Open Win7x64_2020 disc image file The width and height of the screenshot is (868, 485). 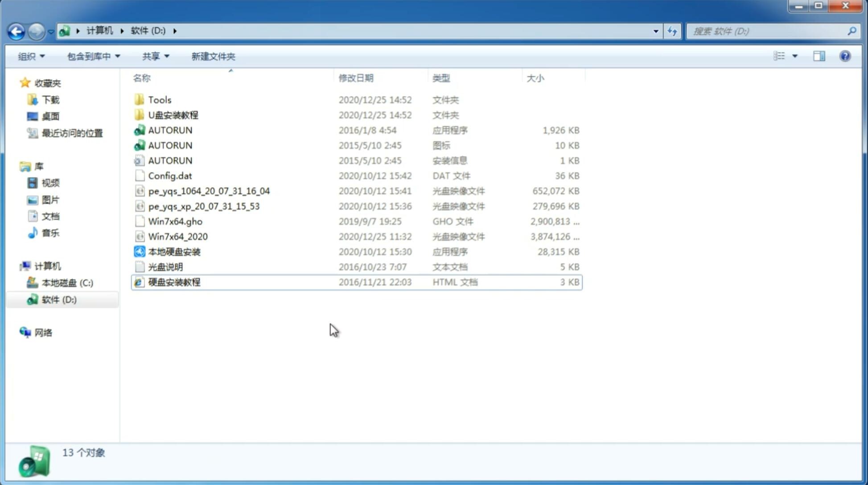pyautogui.click(x=177, y=237)
